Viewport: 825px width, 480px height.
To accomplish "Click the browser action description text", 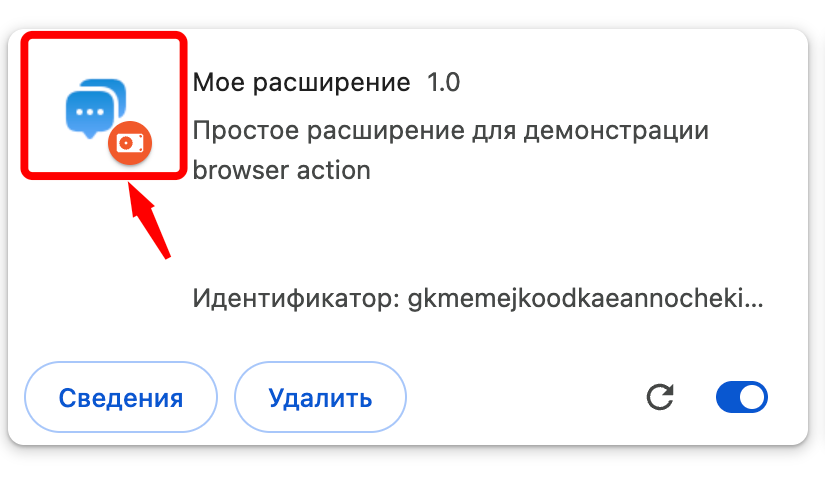I will coord(281,170).
